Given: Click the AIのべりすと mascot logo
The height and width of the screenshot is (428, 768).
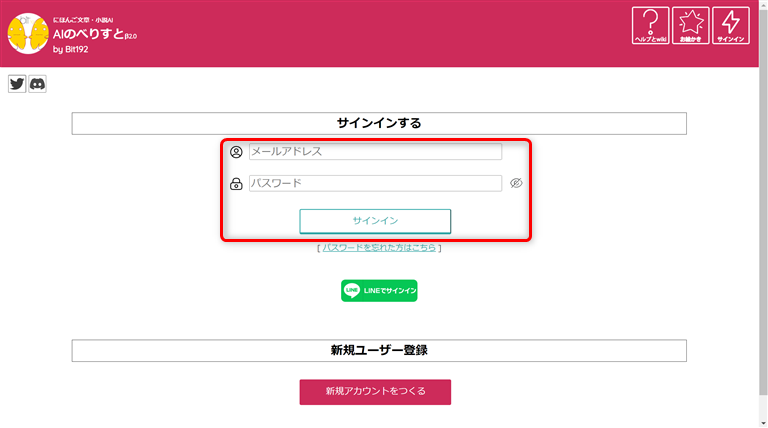Looking at the screenshot, I should (28, 33).
